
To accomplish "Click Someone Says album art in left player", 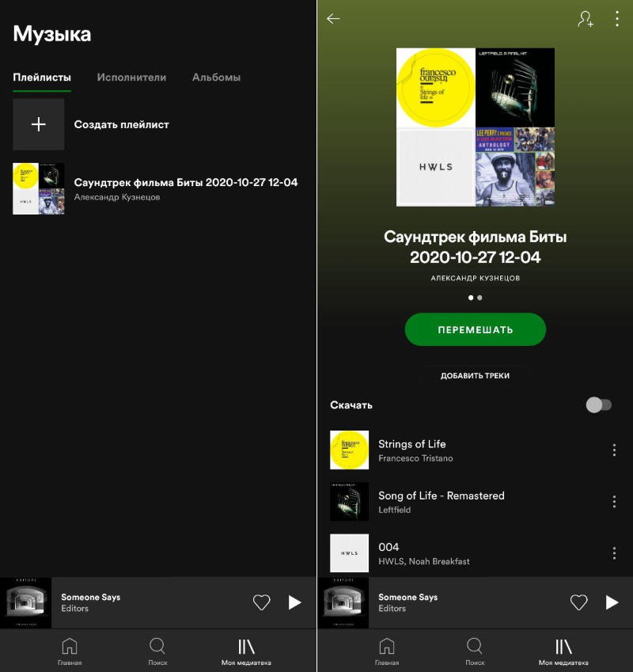I will 25,602.
